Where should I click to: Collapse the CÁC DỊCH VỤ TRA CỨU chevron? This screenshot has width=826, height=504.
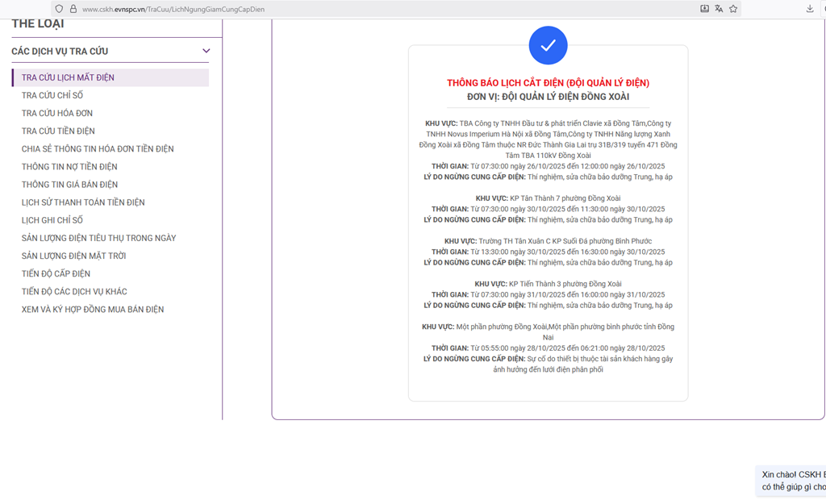(x=206, y=51)
